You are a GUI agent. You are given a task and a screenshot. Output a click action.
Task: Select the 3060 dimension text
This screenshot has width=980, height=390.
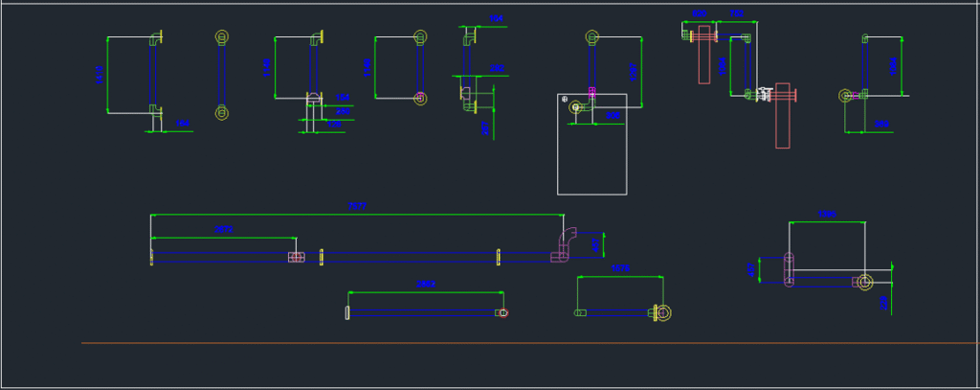tap(426, 285)
